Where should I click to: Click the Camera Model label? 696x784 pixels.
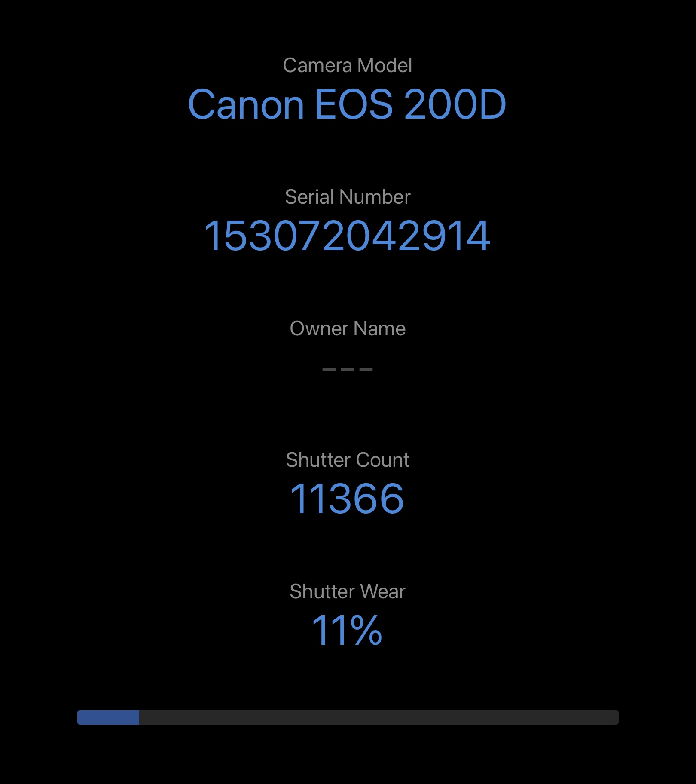[x=347, y=66]
